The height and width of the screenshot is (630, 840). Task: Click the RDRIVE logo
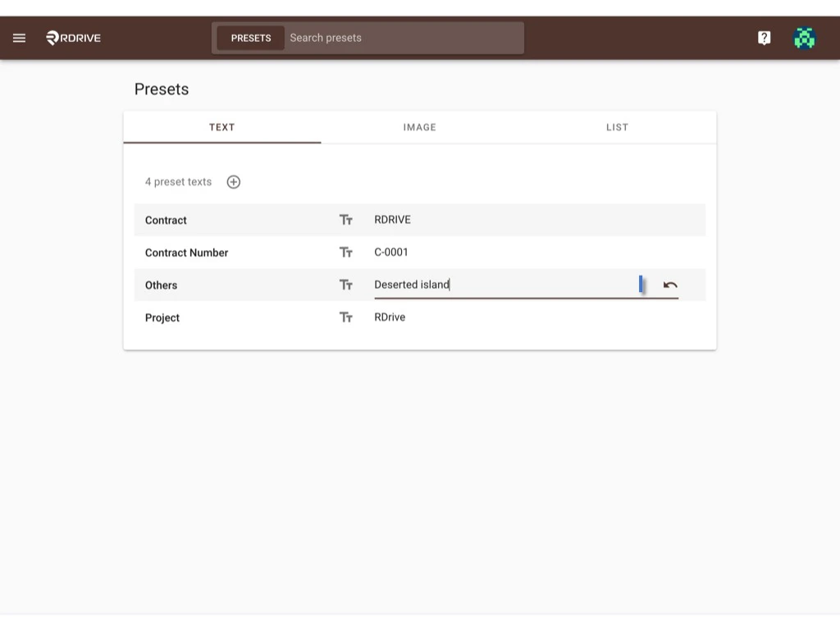pyautogui.click(x=73, y=37)
